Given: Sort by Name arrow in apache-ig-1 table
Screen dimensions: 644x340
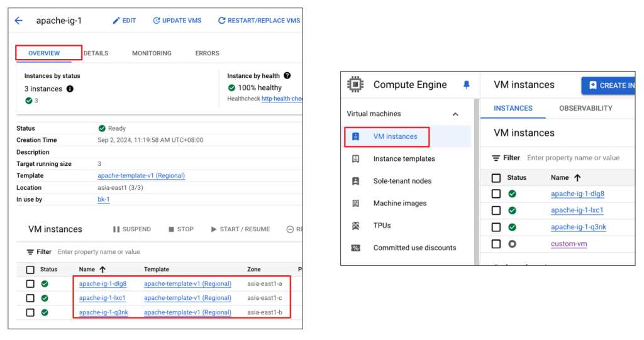Looking at the screenshot, I should click(103, 270).
